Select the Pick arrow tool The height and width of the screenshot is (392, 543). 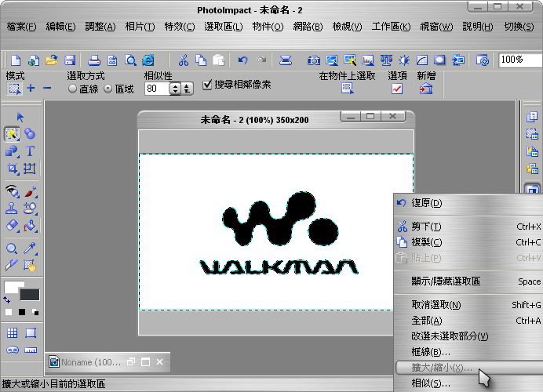[20, 117]
